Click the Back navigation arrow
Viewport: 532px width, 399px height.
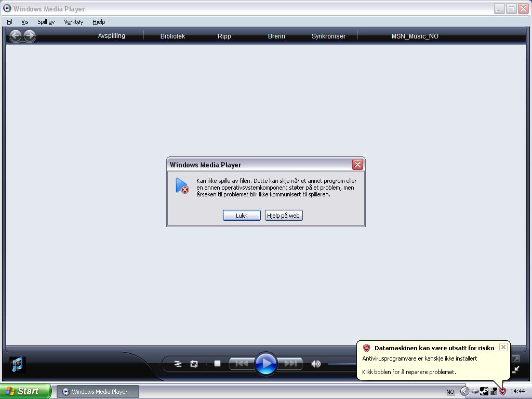pyautogui.click(x=15, y=35)
